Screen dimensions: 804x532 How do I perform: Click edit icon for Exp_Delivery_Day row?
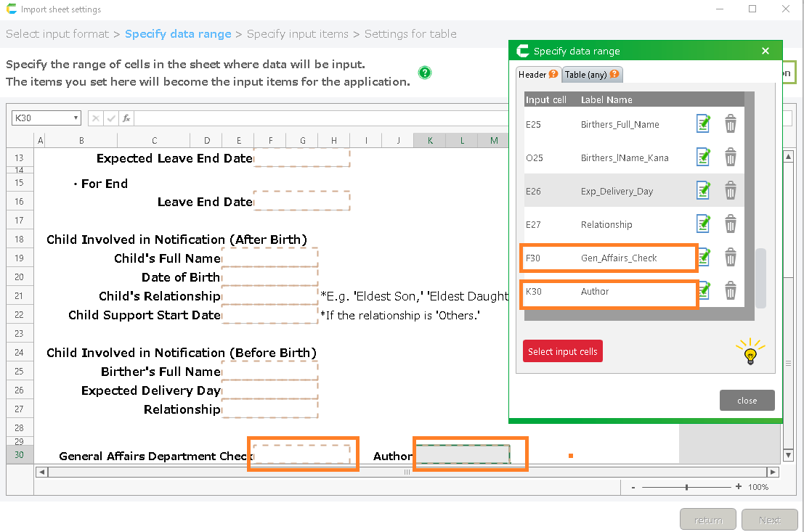coord(702,191)
